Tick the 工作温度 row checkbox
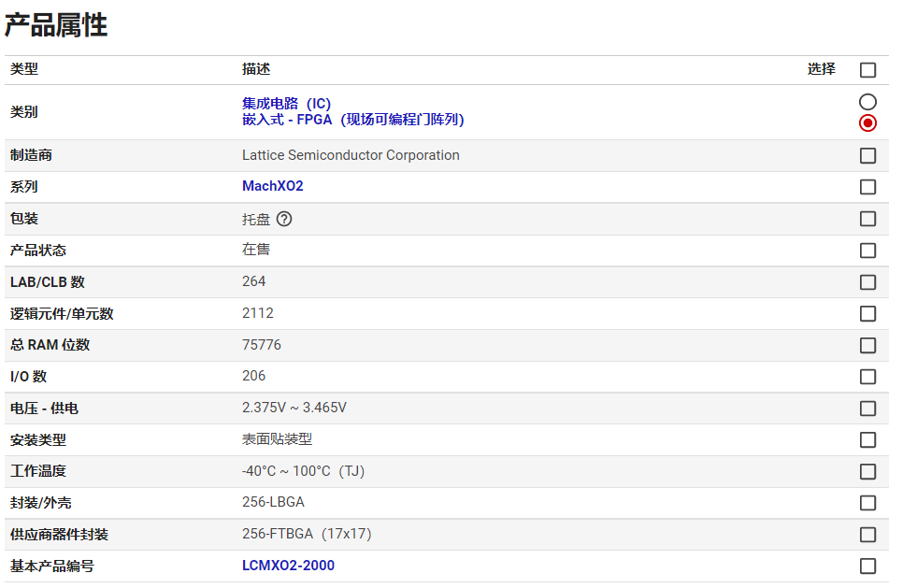The image size is (903, 588). [867, 471]
